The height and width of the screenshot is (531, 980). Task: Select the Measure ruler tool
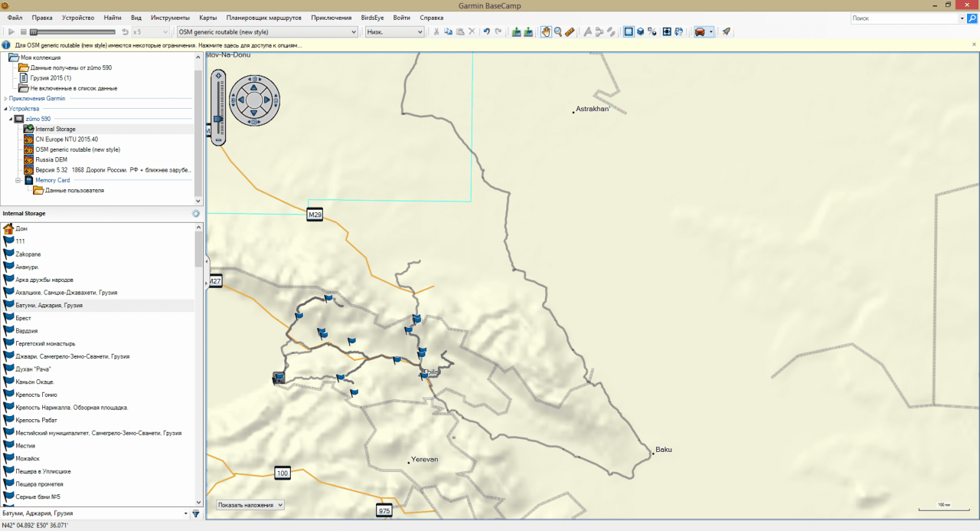[x=570, y=31]
